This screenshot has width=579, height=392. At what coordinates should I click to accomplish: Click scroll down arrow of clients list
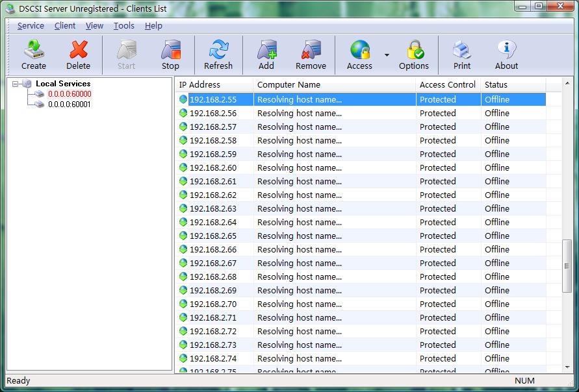click(x=567, y=367)
